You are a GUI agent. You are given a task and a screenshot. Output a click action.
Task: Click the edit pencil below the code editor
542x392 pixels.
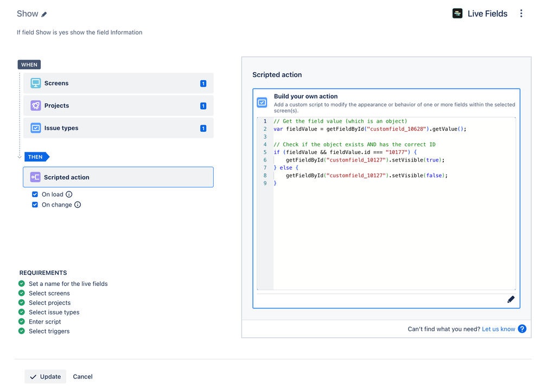[x=511, y=299]
